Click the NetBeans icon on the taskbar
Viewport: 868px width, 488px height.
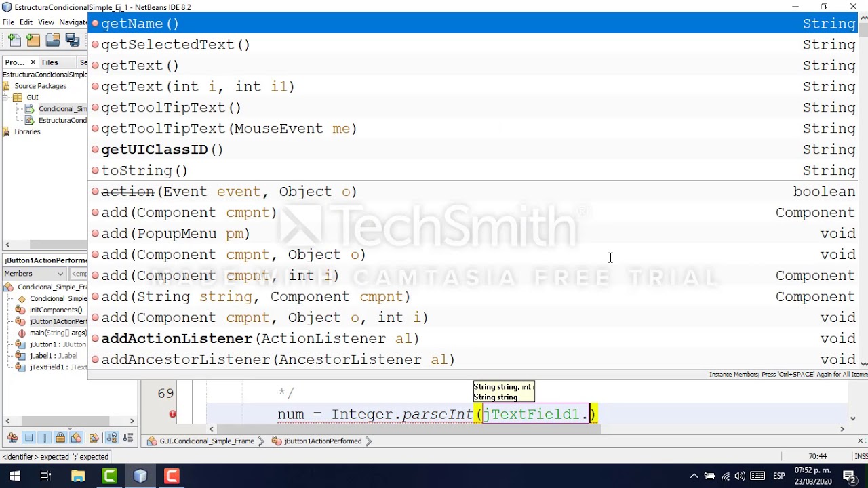(140, 476)
